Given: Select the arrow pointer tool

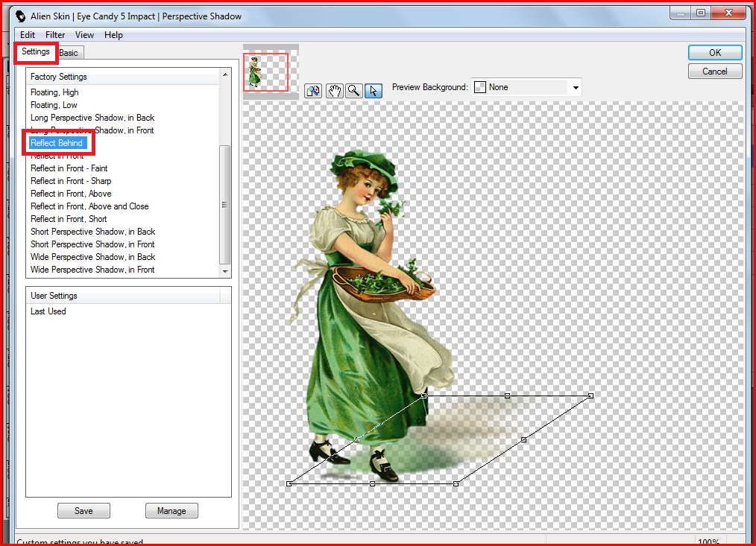Looking at the screenshot, I should tap(374, 91).
